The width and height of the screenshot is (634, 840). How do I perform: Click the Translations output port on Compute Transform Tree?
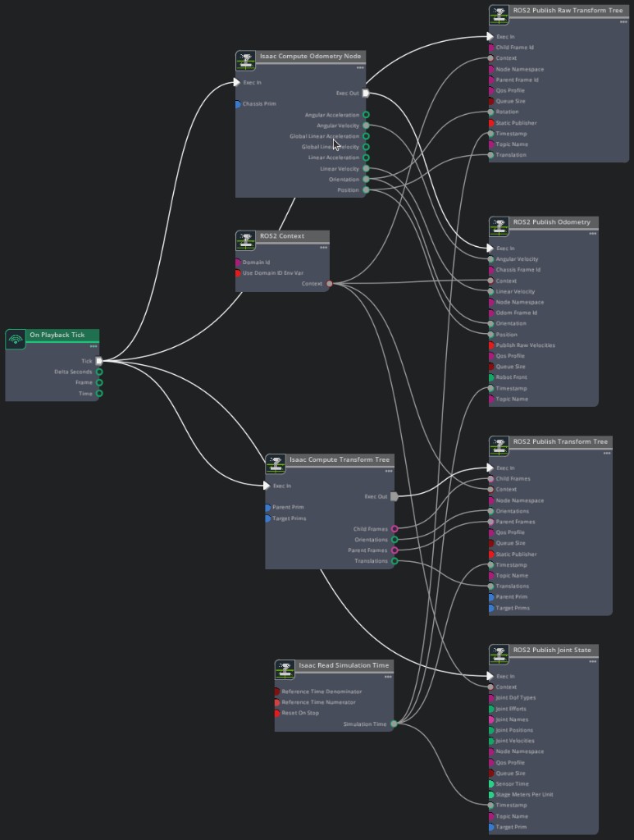(395, 561)
